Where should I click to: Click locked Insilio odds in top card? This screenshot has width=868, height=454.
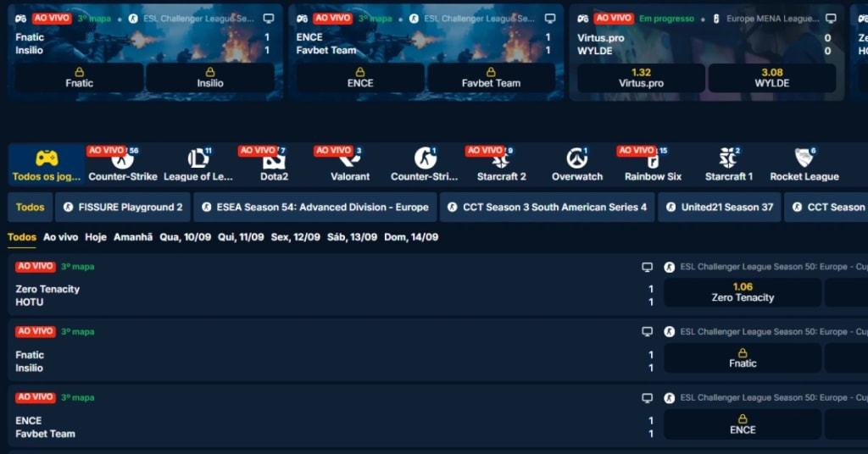(210, 77)
